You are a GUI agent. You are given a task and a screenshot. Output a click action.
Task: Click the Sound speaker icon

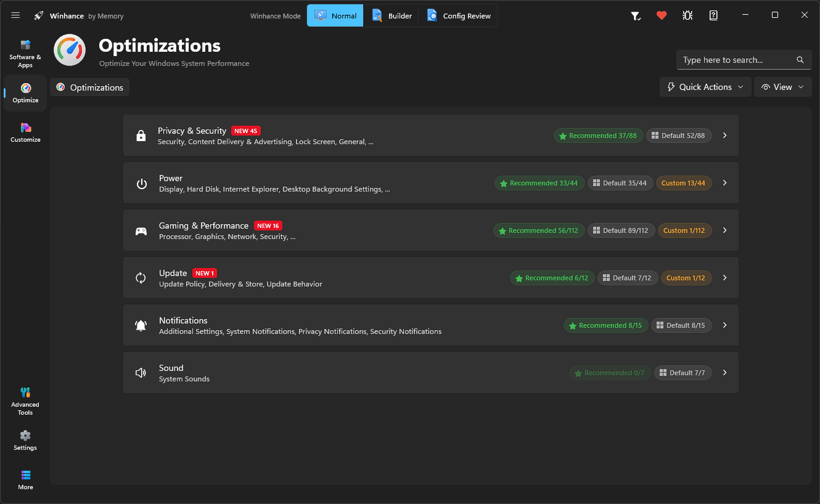click(x=141, y=373)
